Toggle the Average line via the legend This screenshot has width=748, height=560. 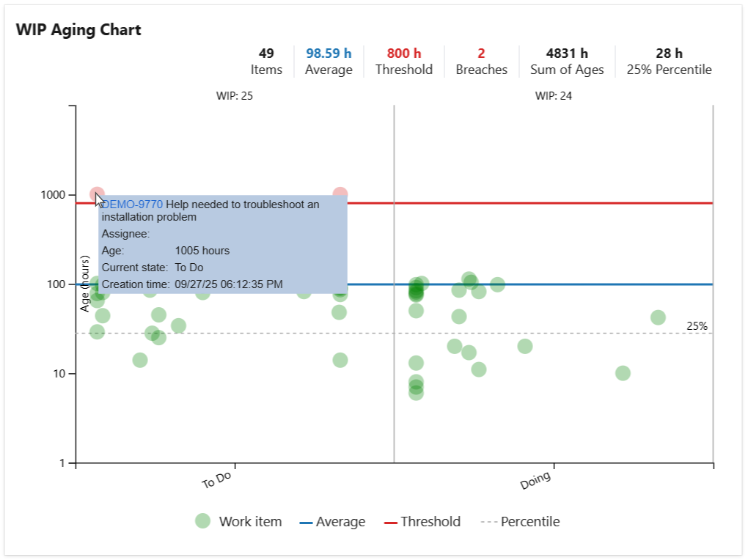337,521
